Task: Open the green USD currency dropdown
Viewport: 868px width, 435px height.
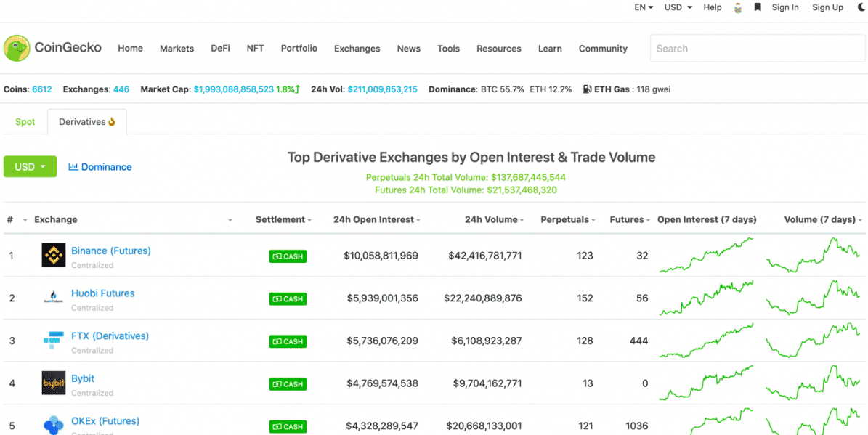Action: [30, 166]
